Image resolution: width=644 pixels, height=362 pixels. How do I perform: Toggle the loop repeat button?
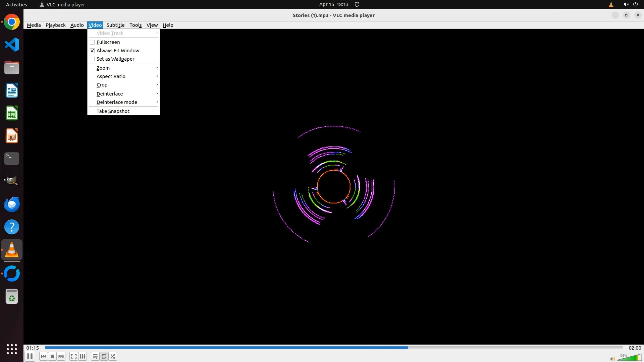tap(104, 356)
